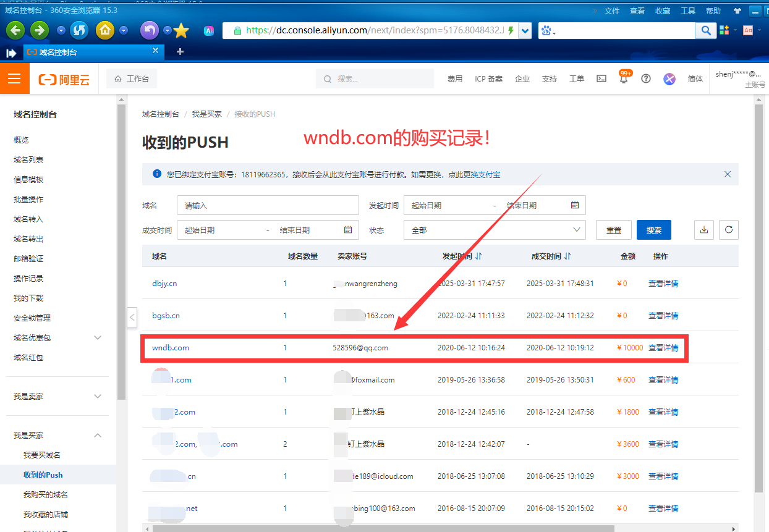
Task: Open the Cloud Shell terminal icon
Action: tap(601, 79)
